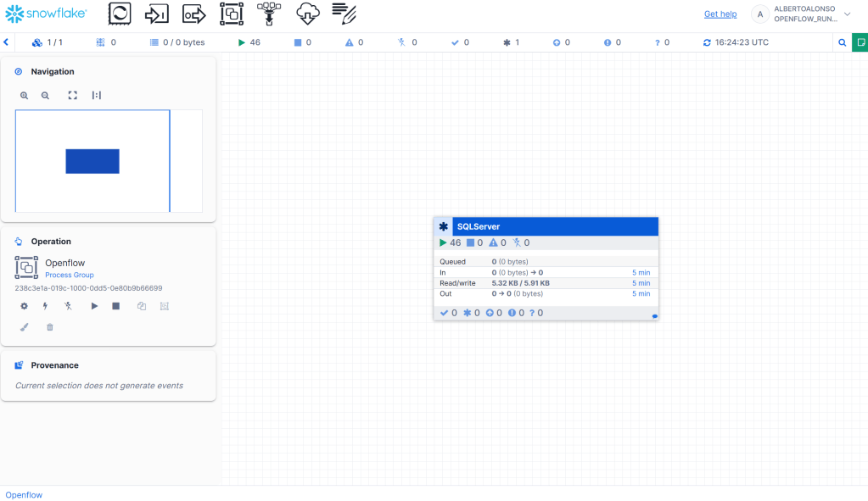Viewport: 868px width, 501px height.
Task: Select the Funnel toolbar icon
Action: tap(269, 14)
